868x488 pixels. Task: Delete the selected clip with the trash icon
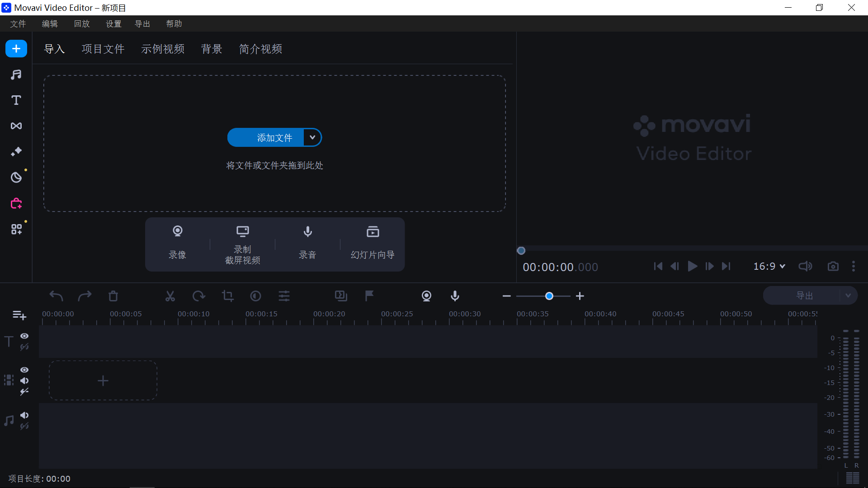113,296
